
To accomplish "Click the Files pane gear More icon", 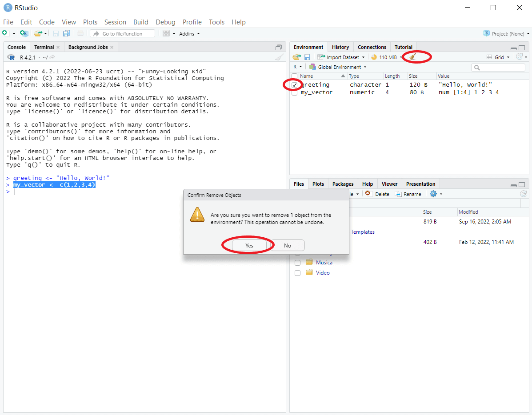I will [433, 194].
